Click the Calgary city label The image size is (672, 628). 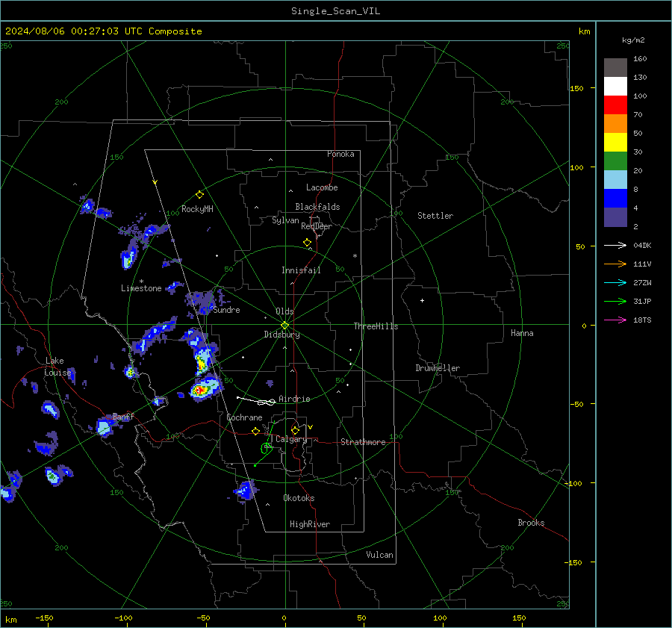click(x=291, y=439)
